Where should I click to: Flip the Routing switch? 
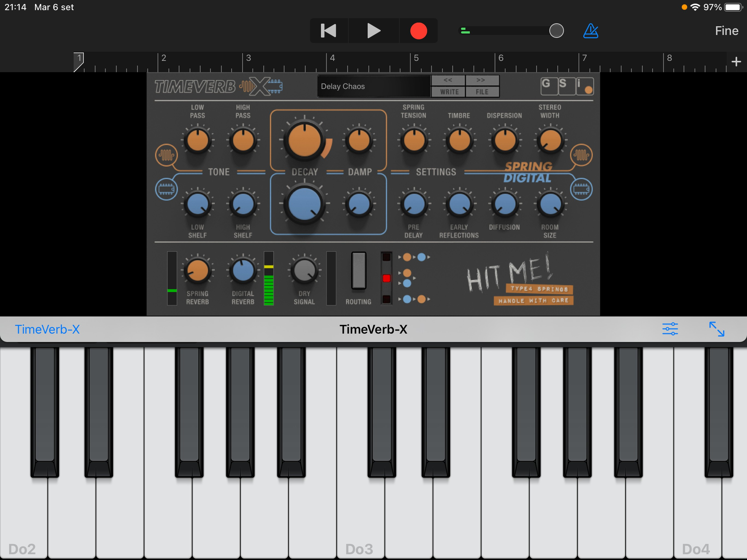click(359, 270)
